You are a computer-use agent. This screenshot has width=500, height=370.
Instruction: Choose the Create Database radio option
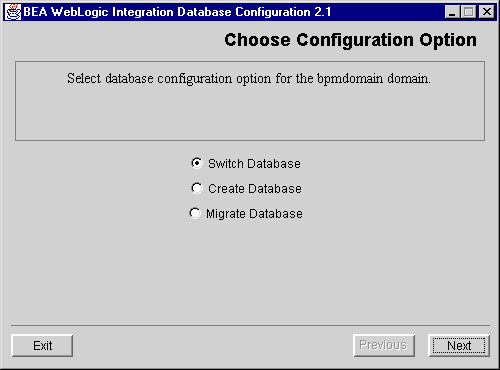(197, 188)
